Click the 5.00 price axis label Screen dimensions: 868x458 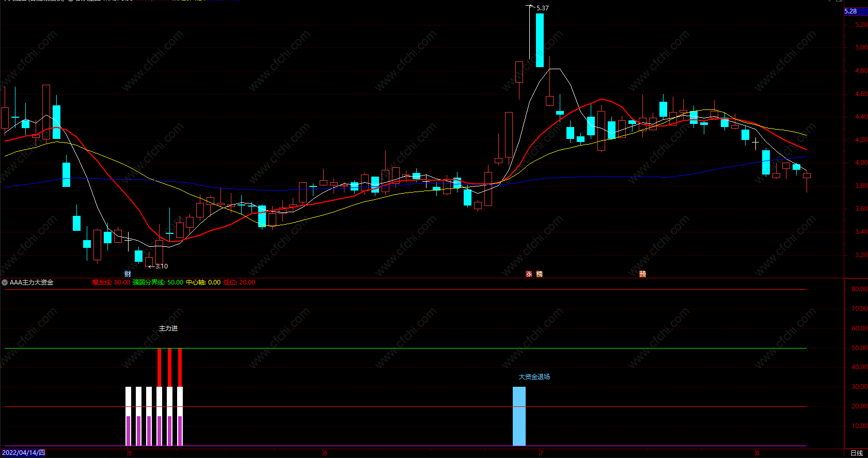[861, 48]
